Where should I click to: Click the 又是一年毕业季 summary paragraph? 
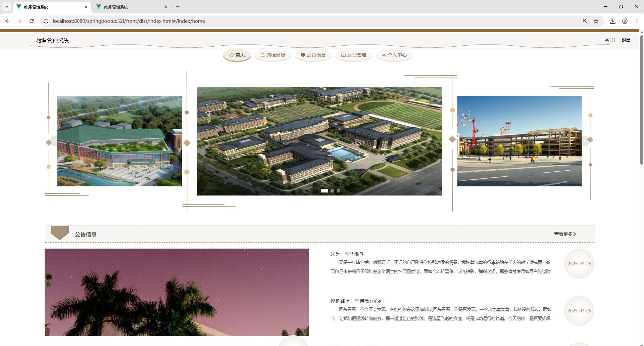(x=441, y=267)
